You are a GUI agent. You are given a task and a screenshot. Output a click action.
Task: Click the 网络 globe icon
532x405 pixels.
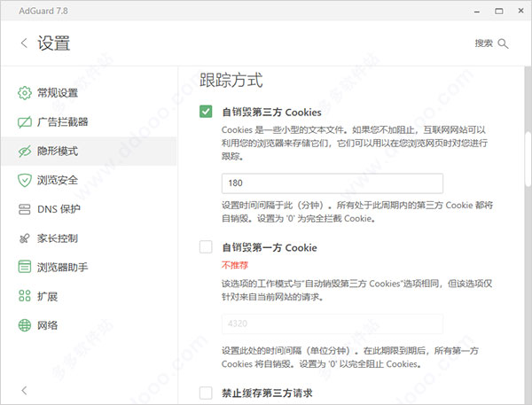point(25,325)
